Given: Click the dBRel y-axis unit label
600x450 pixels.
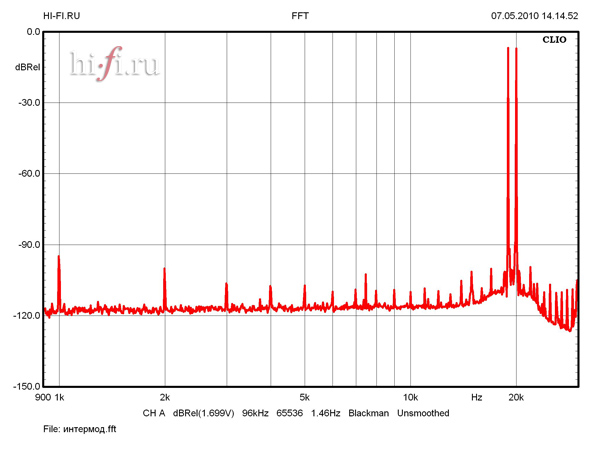Looking at the screenshot, I should click(x=27, y=67).
